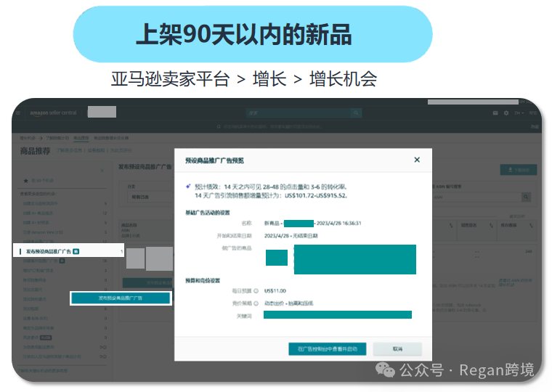552x392 pixels.
Task: Click the breadcrumb arrow after 增长机会
Action: click(41, 138)
